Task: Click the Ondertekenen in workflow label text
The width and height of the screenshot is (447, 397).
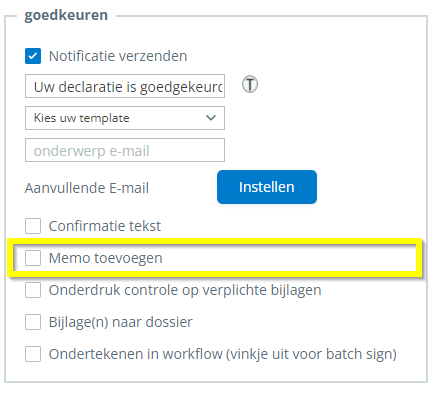Action: [x=223, y=354]
